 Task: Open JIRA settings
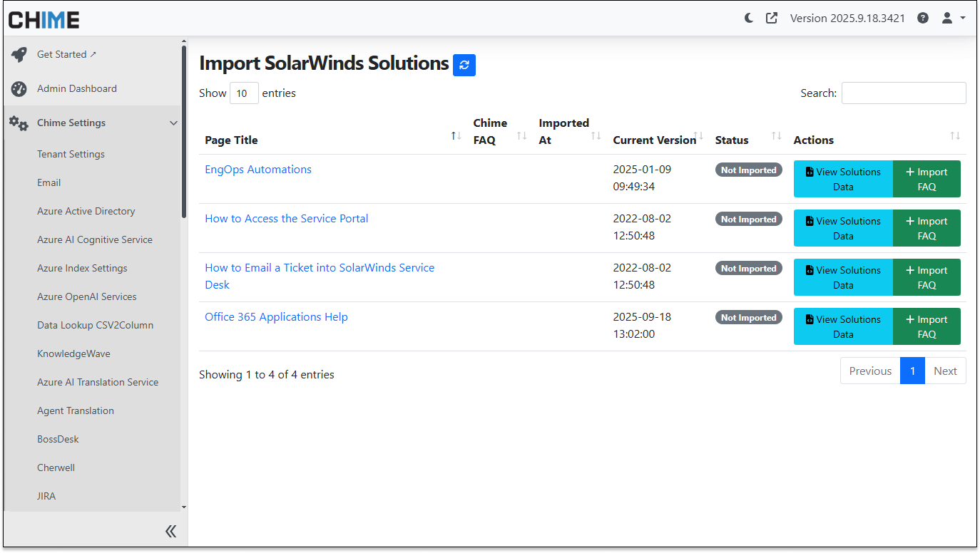46,496
